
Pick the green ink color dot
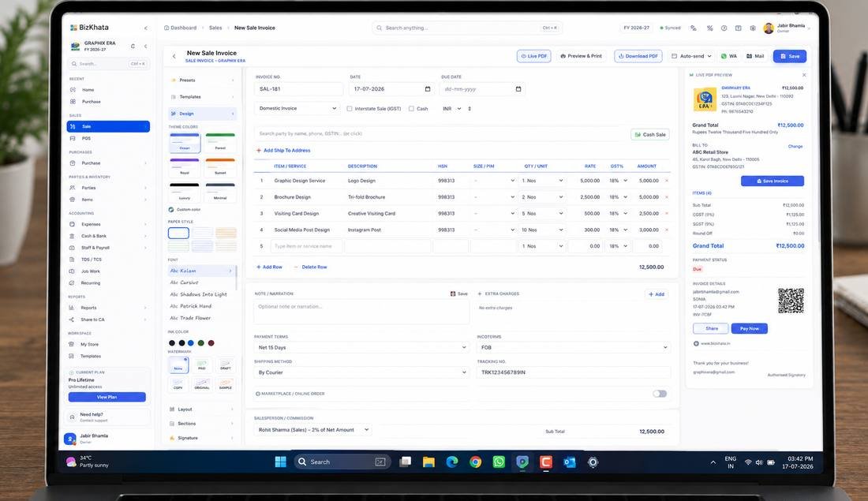[x=201, y=343]
